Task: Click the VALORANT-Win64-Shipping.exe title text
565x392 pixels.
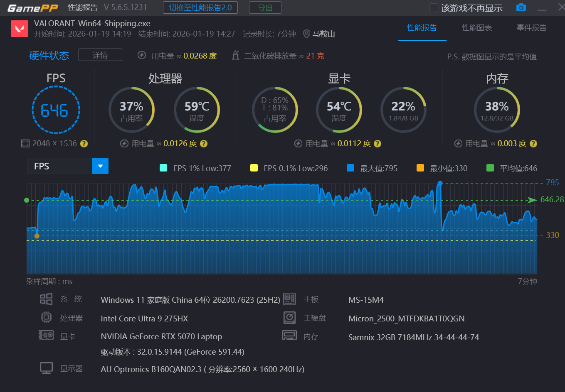Action: coord(92,24)
